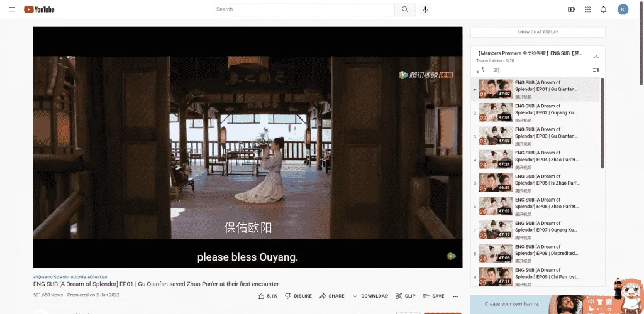644x314 pixels.
Task: Click the DISLIKE thumbs down button
Action: (298, 296)
